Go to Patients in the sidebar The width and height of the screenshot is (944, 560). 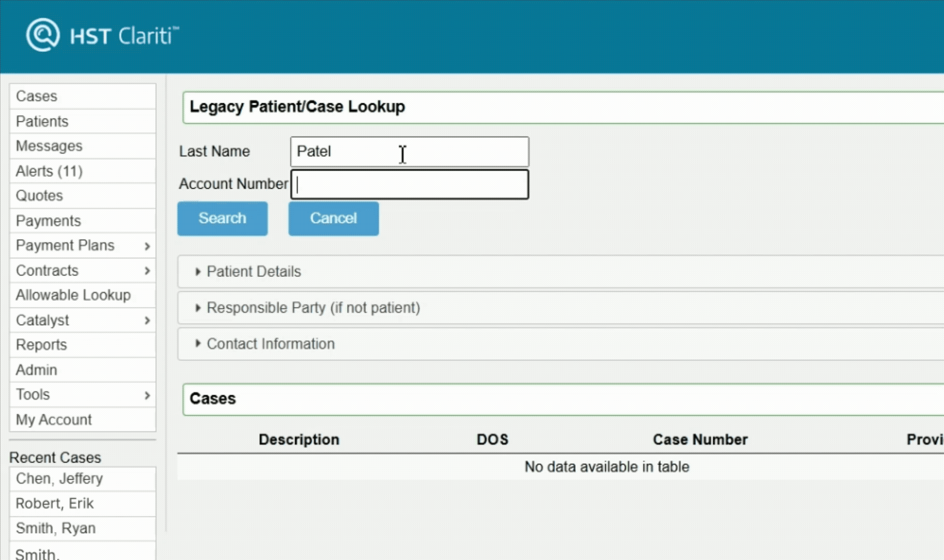click(42, 121)
